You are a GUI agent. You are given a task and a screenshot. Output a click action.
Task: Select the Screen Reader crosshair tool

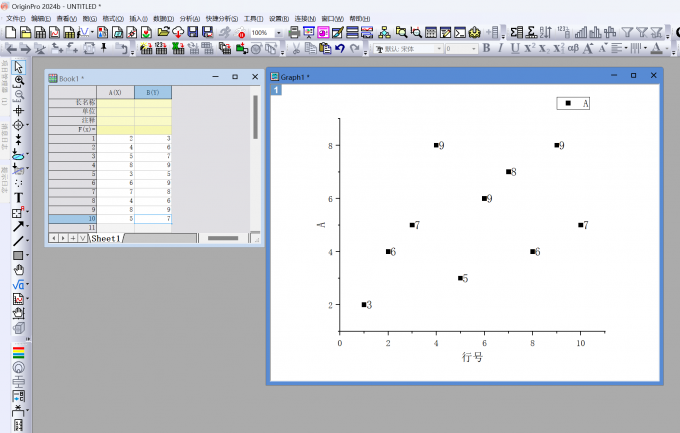pos(18,111)
